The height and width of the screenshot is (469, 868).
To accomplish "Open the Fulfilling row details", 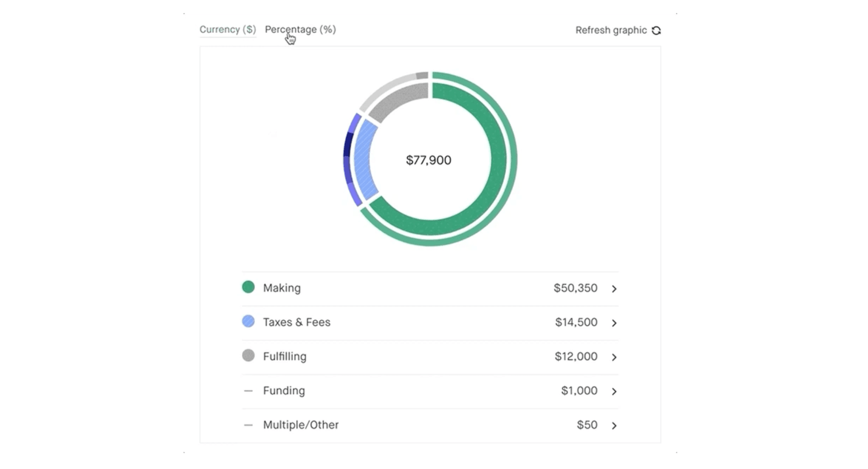I will point(614,357).
